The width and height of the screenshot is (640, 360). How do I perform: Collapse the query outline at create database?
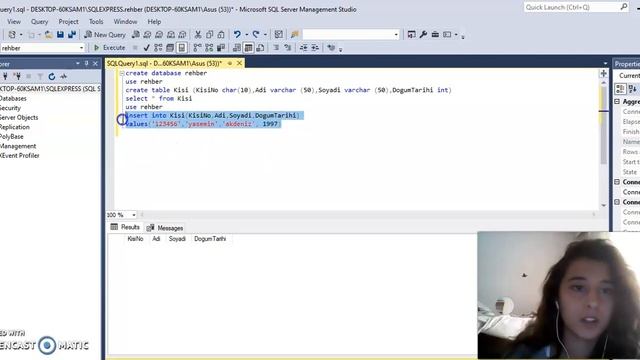tap(122, 73)
